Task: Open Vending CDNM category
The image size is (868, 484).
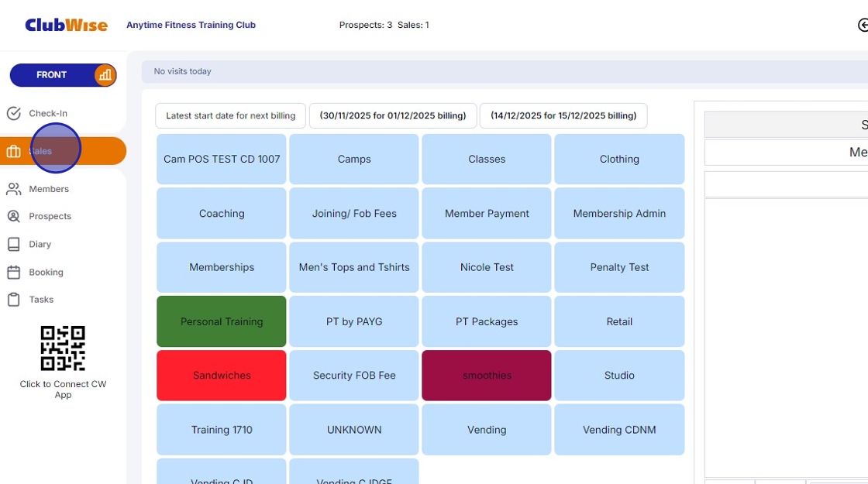Action: 619,430
